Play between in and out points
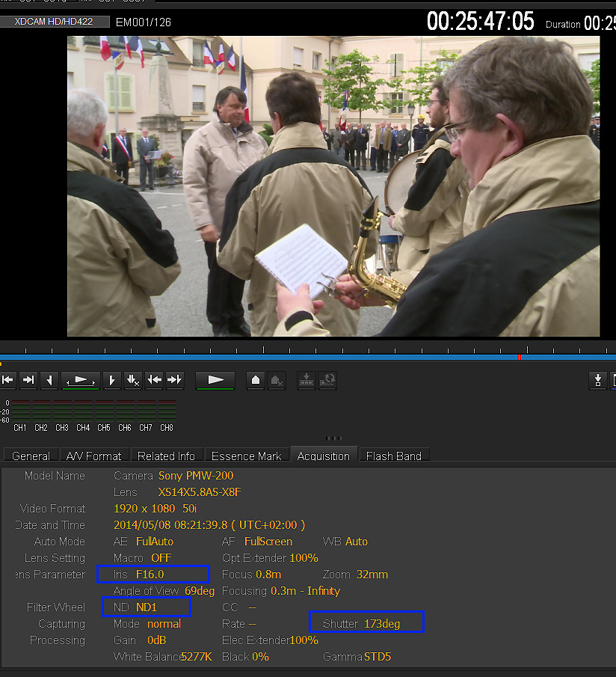Image resolution: width=616 pixels, height=677 pixels. pyautogui.click(x=81, y=380)
